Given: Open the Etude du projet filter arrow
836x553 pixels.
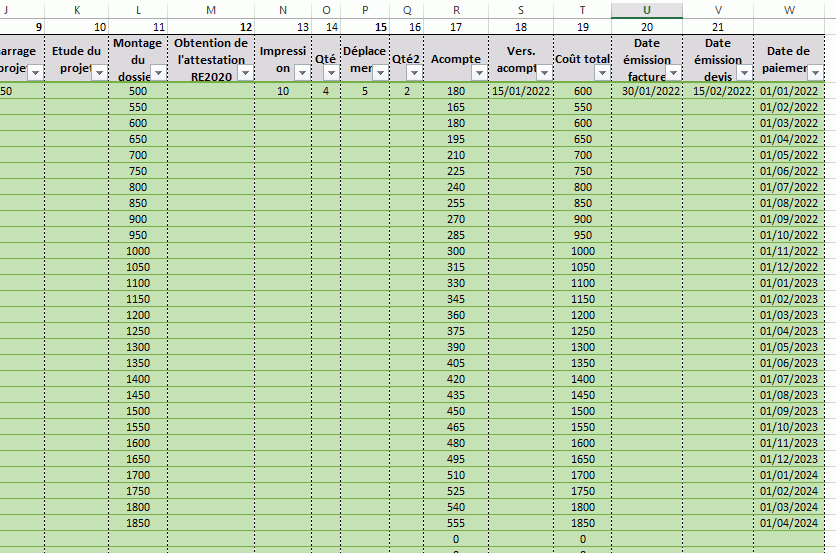Looking at the screenshot, I should point(99,73).
